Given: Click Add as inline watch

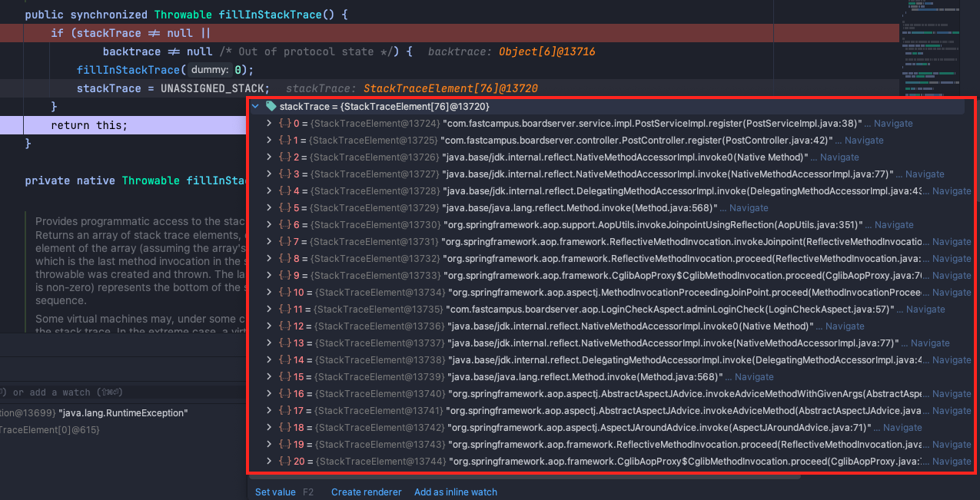Looking at the screenshot, I should [x=455, y=492].
